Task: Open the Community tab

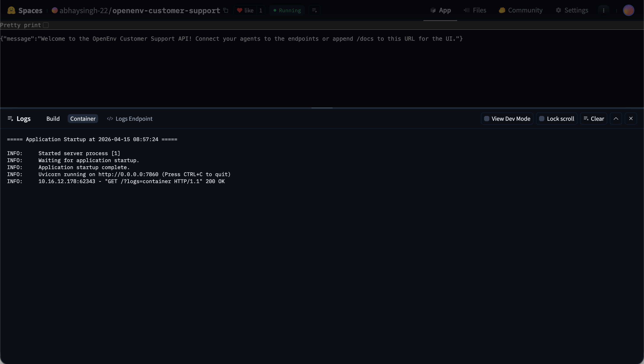Action: [521, 10]
